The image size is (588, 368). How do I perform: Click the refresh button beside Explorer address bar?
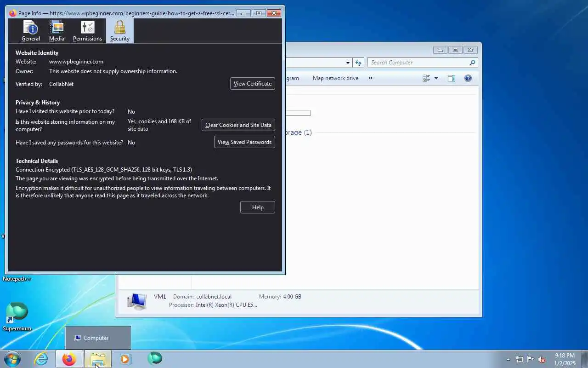coord(359,63)
